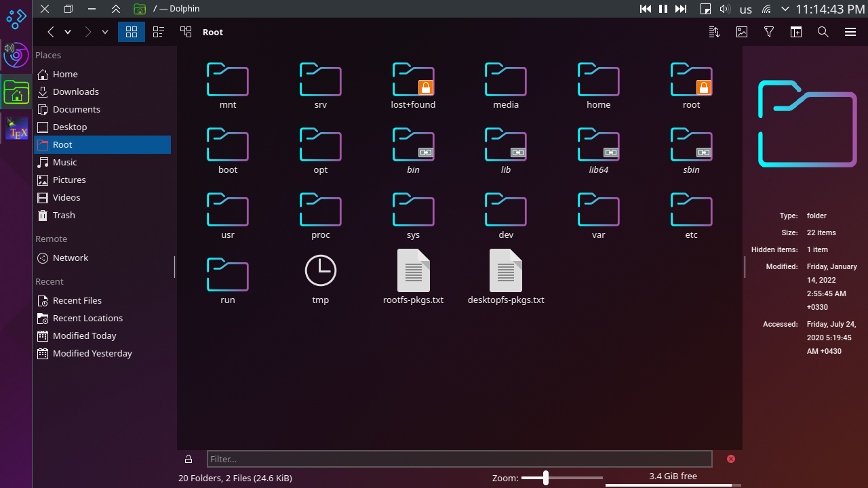Viewport: 868px width, 488px height.
Task: Select Downloads in the Places panel
Action: (x=75, y=91)
